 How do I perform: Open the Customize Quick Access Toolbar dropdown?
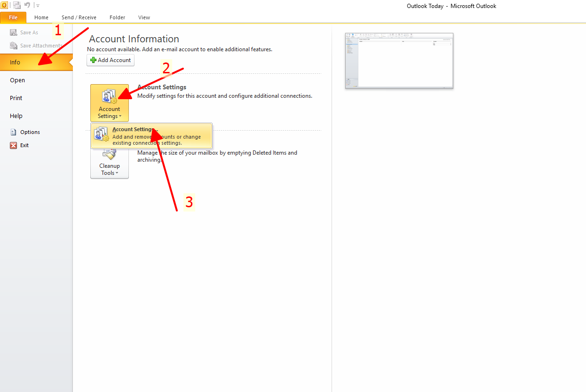(x=38, y=6)
